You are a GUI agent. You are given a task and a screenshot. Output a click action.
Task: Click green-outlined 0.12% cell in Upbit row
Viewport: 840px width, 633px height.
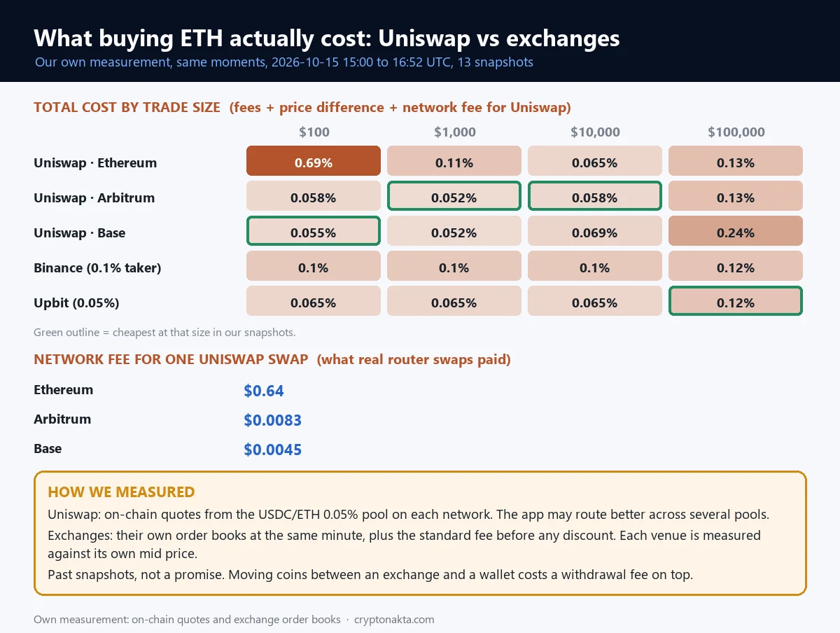click(736, 300)
